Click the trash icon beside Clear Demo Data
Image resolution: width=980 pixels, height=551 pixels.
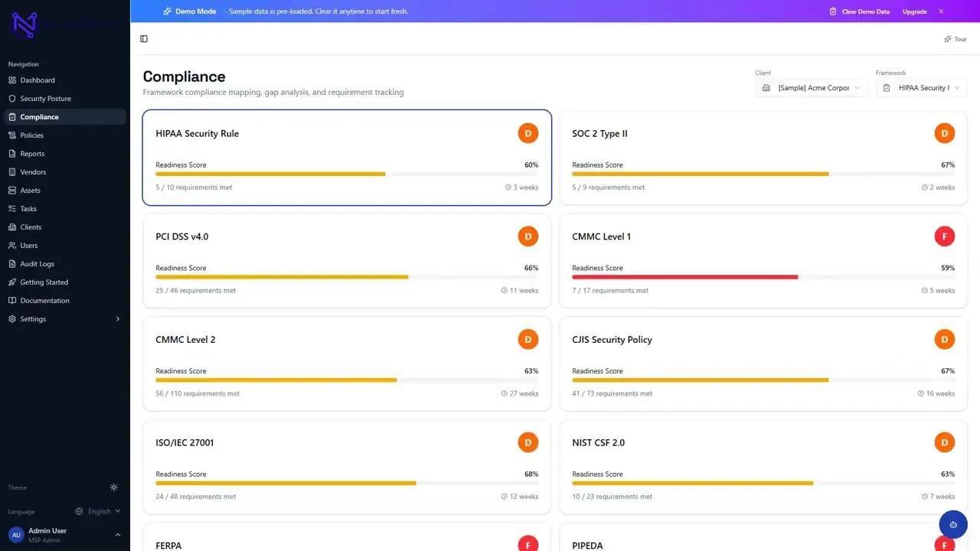pyautogui.click(x=833, y=11)
